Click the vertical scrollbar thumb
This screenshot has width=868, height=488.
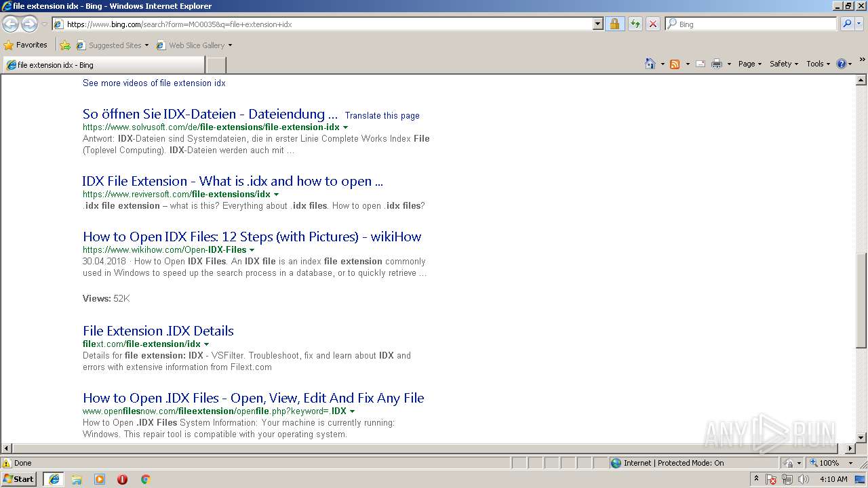[861, 300]
